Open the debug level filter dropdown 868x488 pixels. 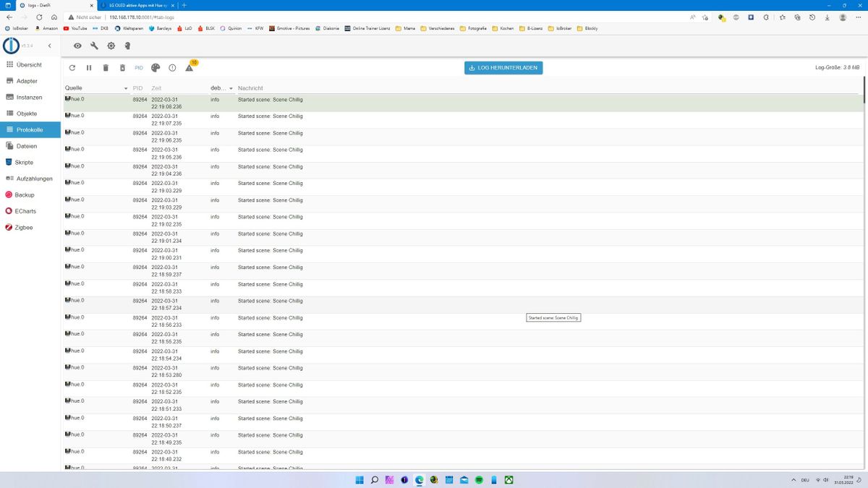(x=221, y=88)
